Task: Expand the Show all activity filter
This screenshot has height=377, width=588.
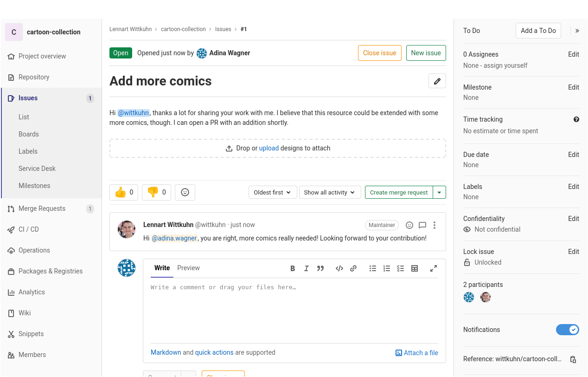Action: [330, 192]
